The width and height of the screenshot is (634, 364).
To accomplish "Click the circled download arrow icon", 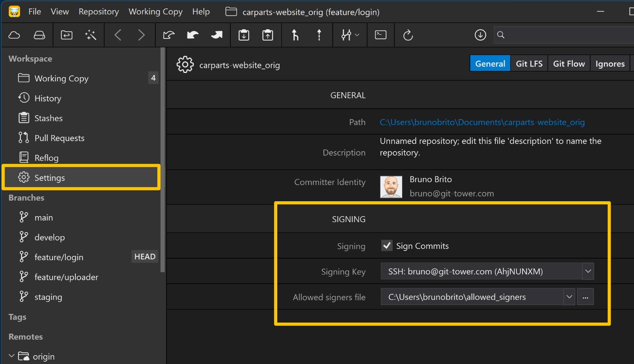I will [480, 35].
